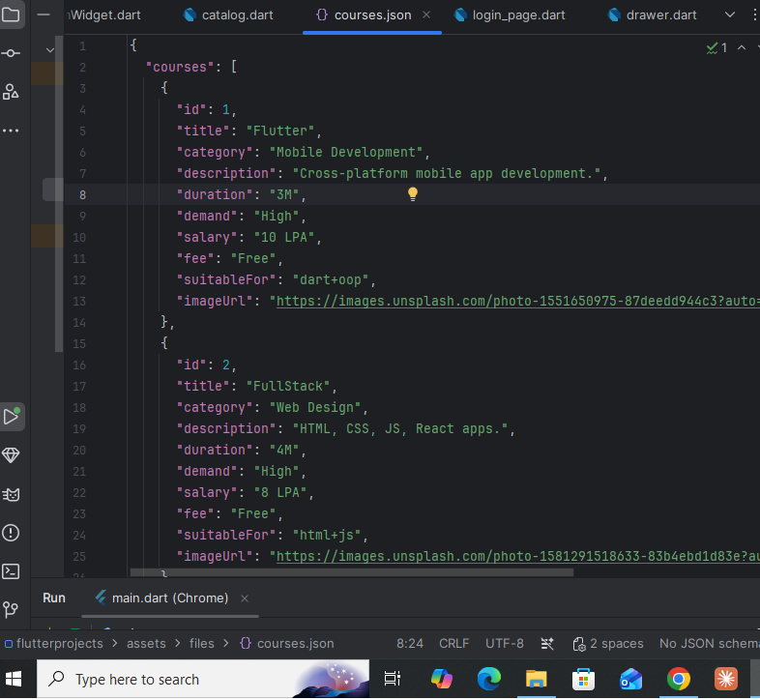Viewport: 760px width, 700px height.
Task: Open the Structure tool window icon
Action: tap(11, 92)
